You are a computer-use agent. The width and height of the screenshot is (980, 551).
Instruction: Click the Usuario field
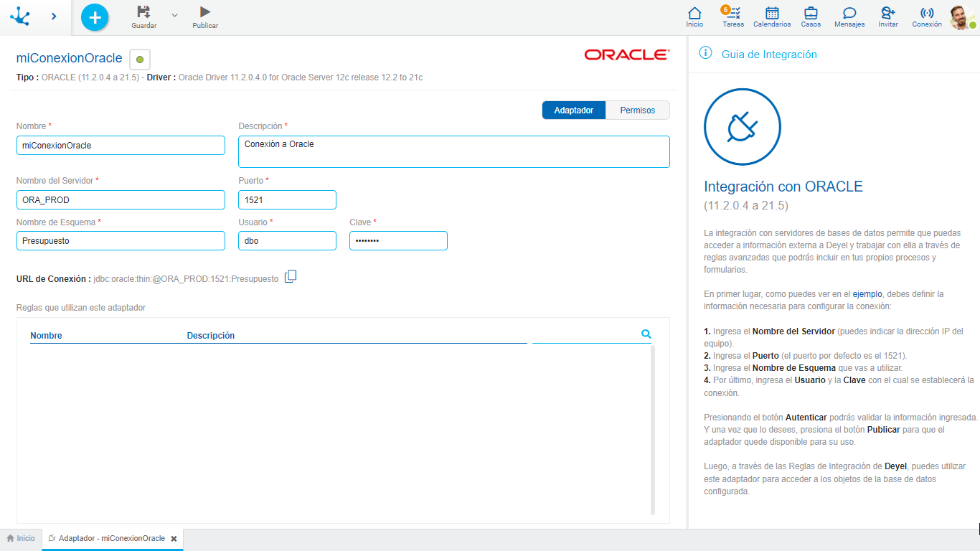(287, 241)
